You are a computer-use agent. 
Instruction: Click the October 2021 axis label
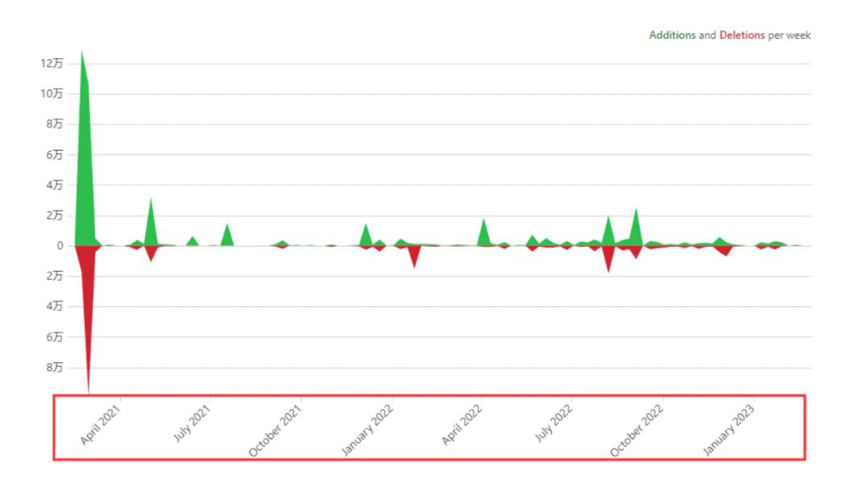tap(276, 431)
